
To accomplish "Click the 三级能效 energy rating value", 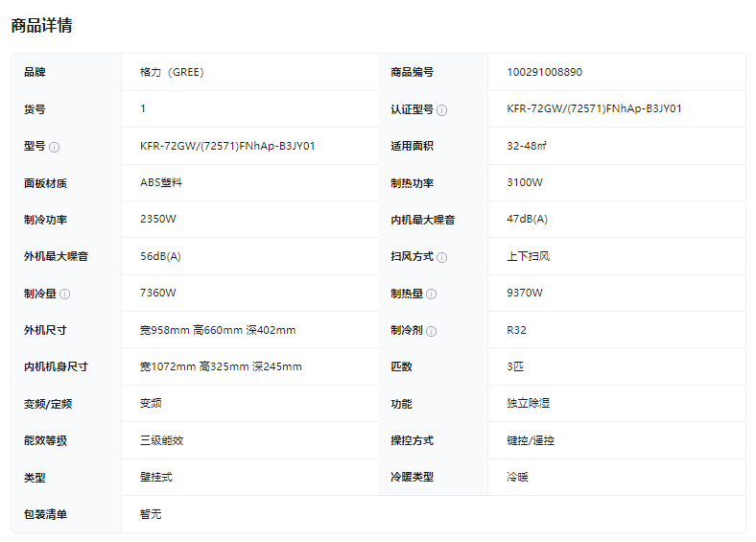I will (161, 440).
